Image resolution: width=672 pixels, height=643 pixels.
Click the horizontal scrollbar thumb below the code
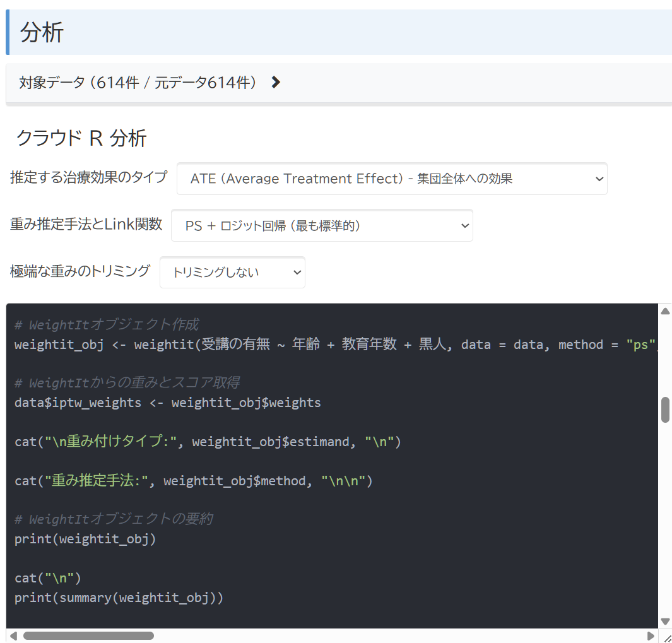pyautogui.click(x=88, y=635)
